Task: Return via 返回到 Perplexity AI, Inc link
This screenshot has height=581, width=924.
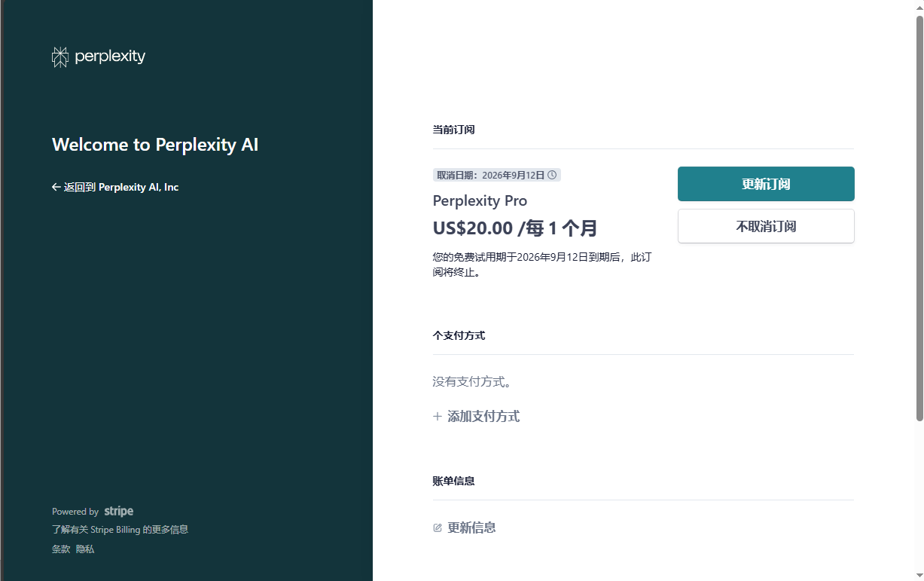Action: point(120,187)
